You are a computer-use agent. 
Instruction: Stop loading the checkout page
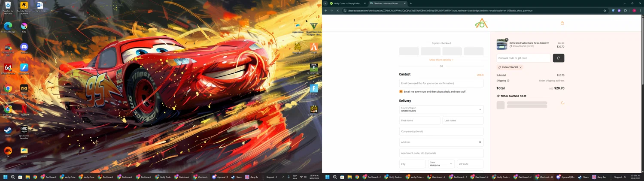[x=337, y=10]
